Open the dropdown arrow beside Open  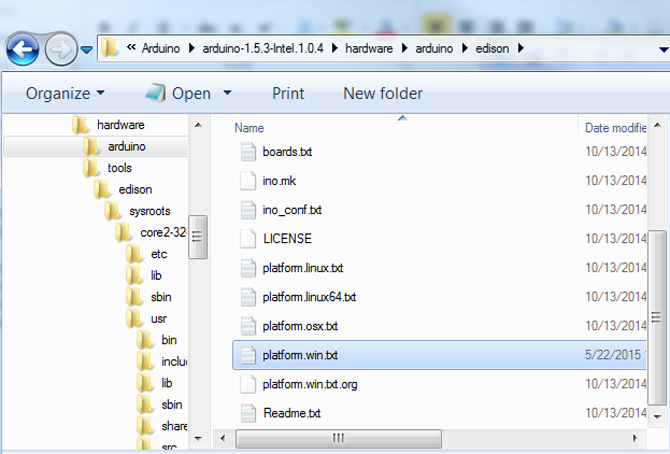tap(227, 92)
